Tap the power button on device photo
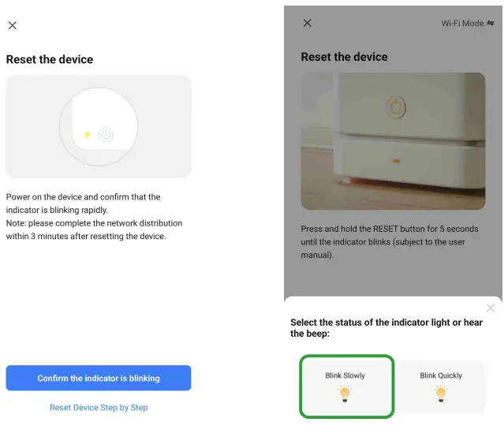Screen dimensions: 504x433 [395, 106]
